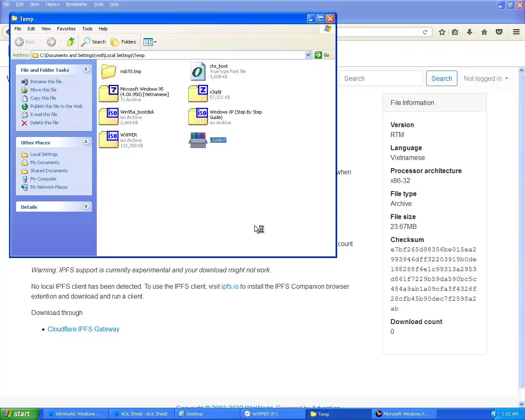525x420 pixels.
Task: Open the Explorer View menu
Action: click(46, 29)
